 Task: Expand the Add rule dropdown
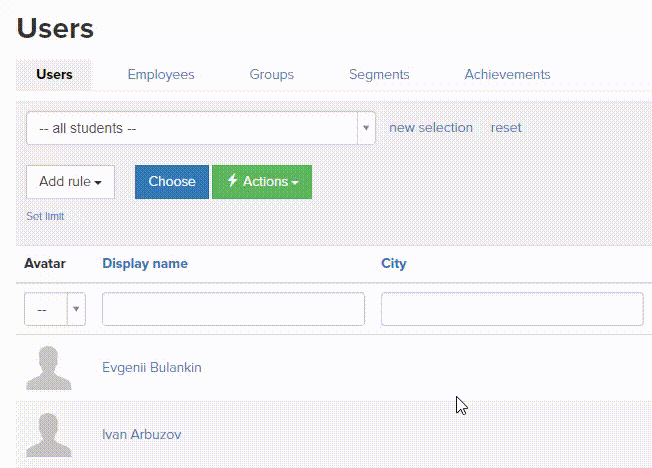70,182
